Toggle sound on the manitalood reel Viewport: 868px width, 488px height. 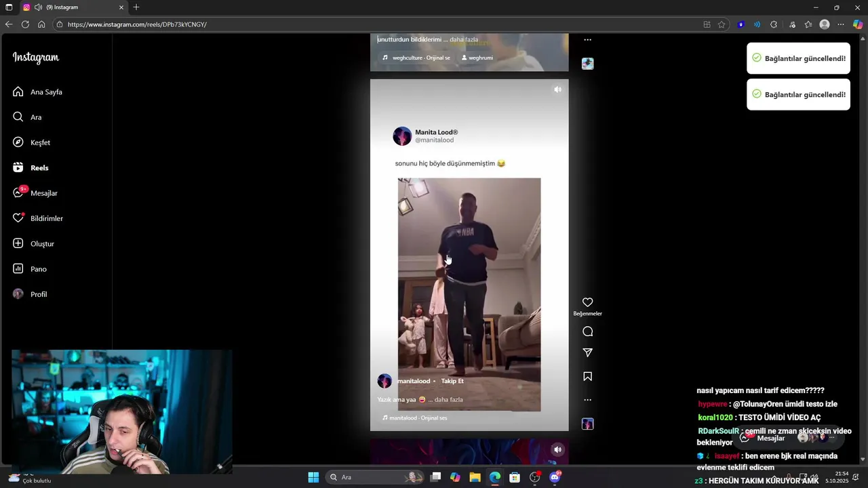click(x=557, y=89)
